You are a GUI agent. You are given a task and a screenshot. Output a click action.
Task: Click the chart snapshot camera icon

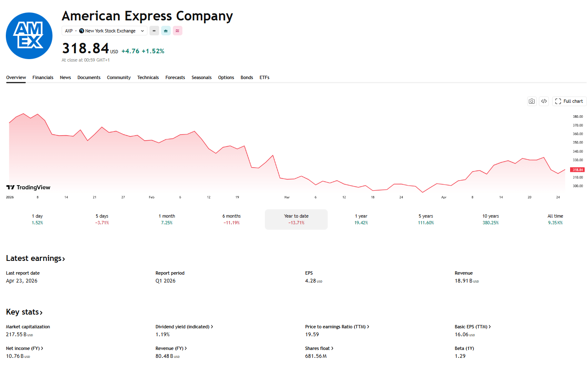532,101
